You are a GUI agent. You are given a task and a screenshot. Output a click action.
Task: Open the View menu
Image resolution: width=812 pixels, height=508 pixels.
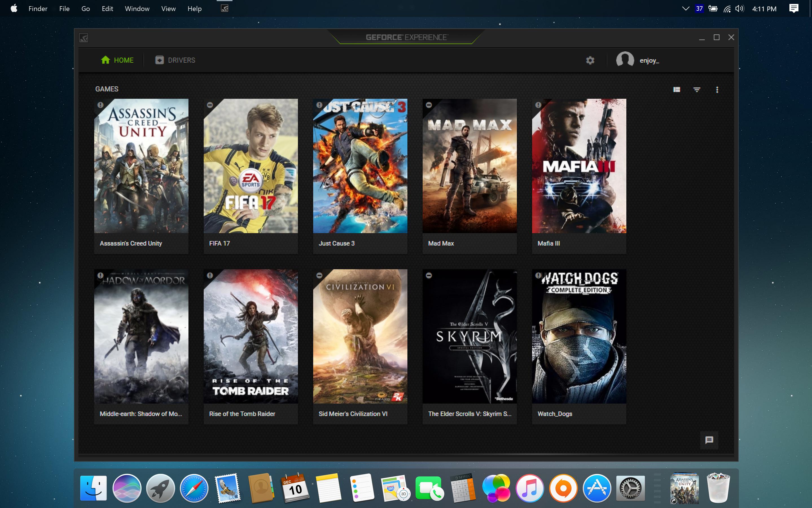pyautogui.click(x=168, y=9)
